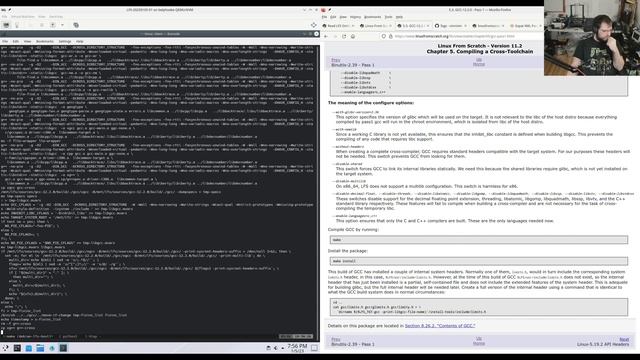
Task: Open Firefox's Bookmarks menu
Action: point(372,17)
